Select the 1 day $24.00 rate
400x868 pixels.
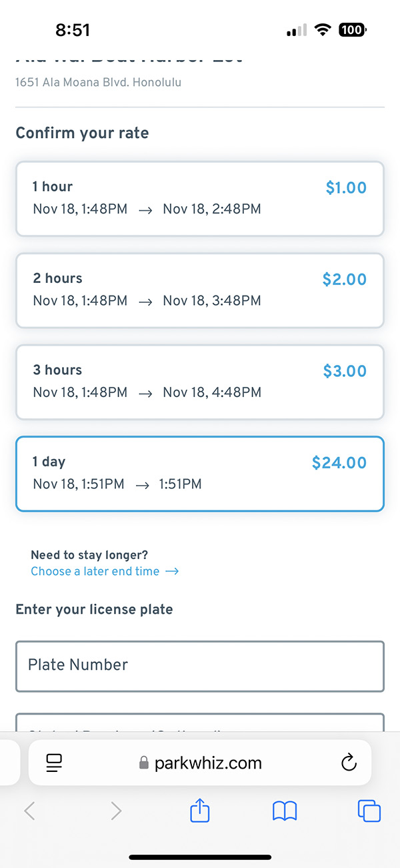200,474
